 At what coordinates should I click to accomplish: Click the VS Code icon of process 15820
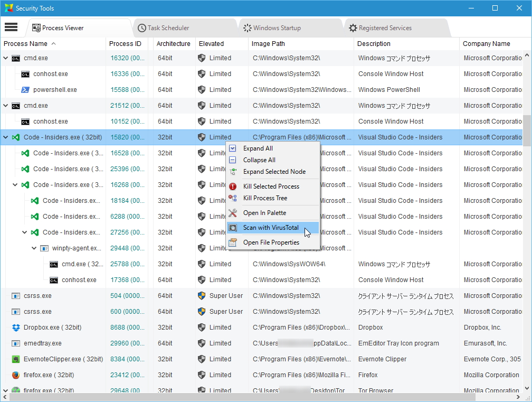[16, 137]
